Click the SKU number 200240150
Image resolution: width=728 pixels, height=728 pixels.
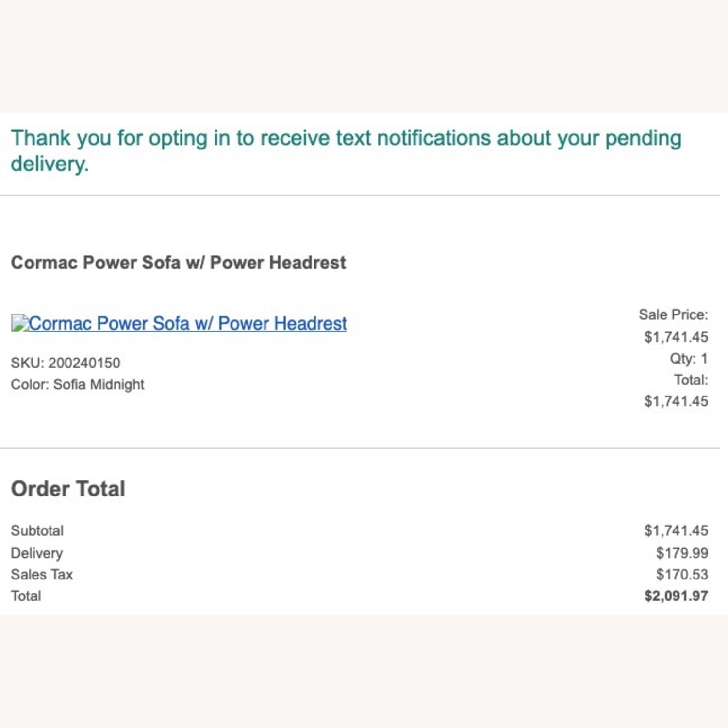[84, 363]
